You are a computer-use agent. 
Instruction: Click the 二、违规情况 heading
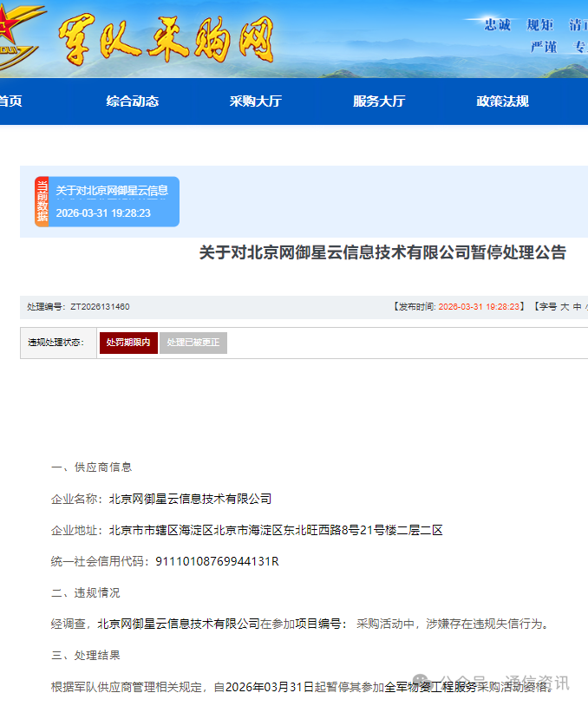[x=86, y=592]
